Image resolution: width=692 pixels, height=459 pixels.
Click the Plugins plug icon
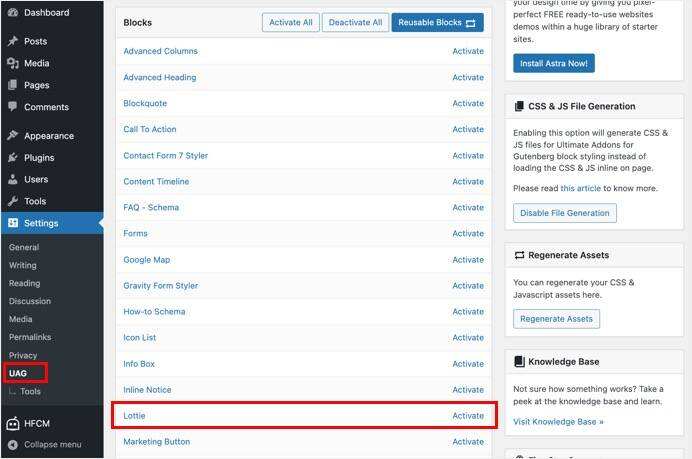pyautogui.click(x=13, y=158)
